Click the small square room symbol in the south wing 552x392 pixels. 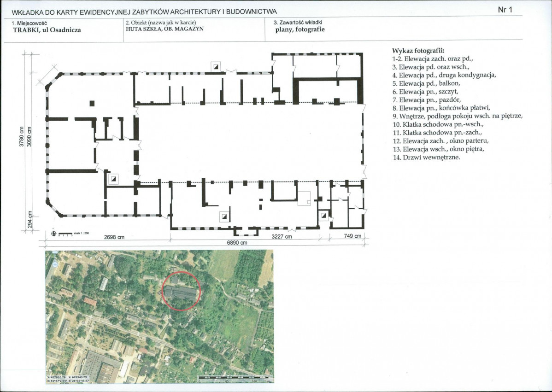point(305,199)
